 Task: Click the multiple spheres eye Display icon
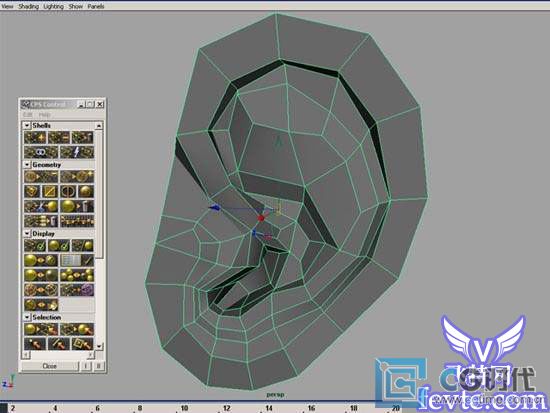click(x=77, y=275)
